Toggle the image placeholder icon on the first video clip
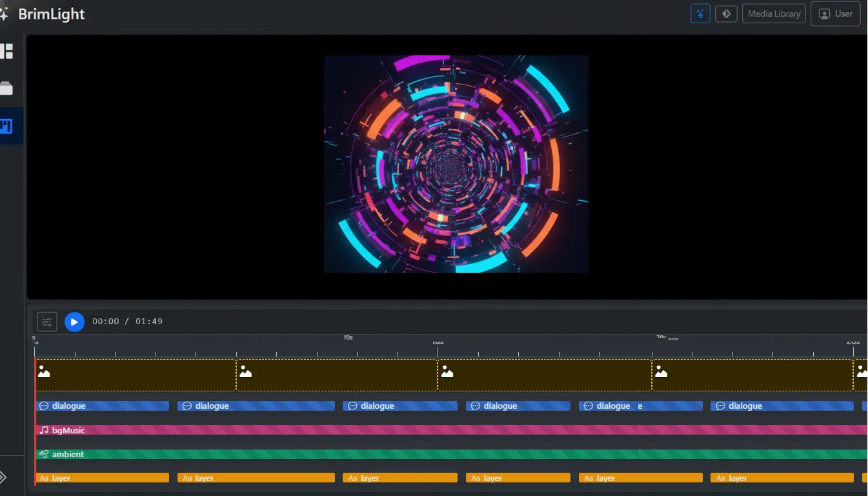Screen dimensions: 868x496 click(x=43, y=370)
